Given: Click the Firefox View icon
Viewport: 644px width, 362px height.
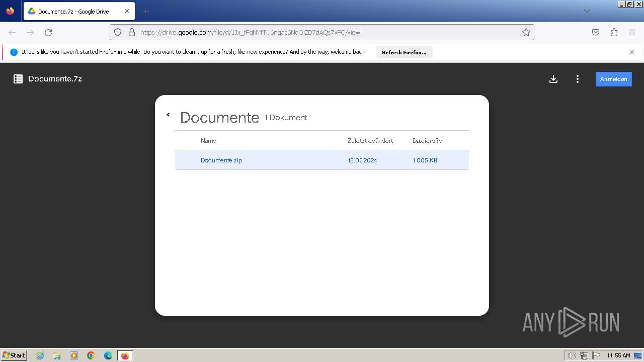Looking at the screenshot, I should point(10,11).
